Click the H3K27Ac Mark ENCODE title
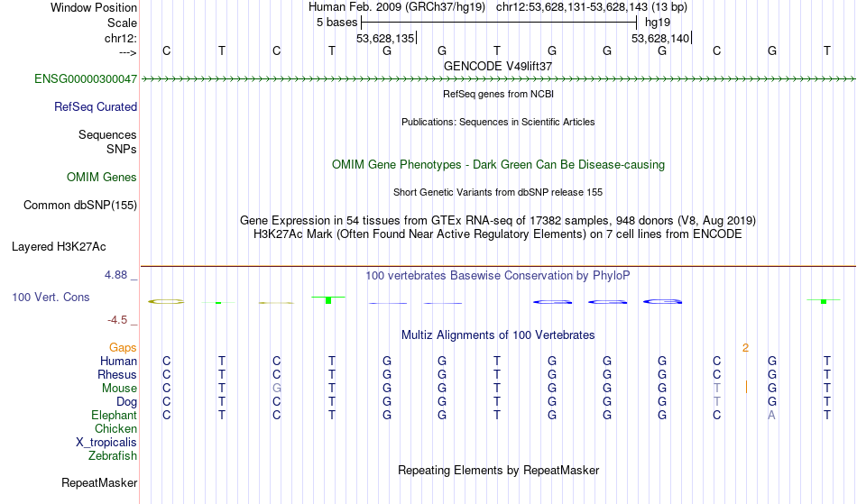Screen dimensions: 857x504 498,234
